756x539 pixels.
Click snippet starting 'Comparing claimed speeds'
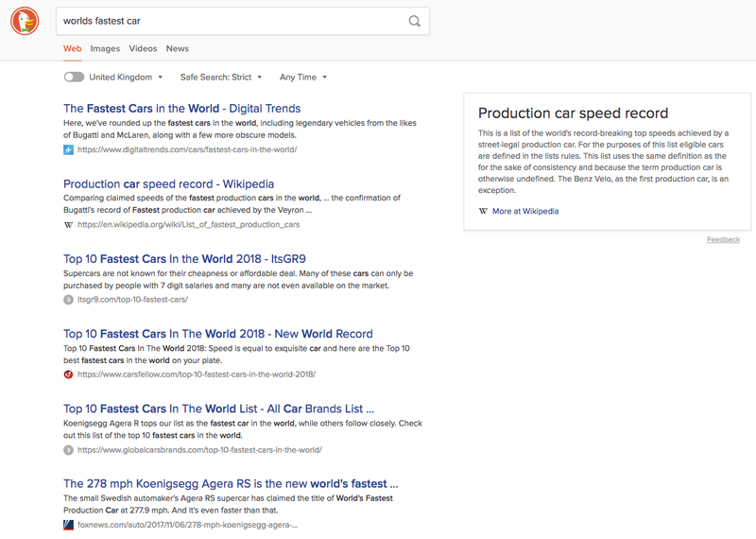(x=232, y=203)
